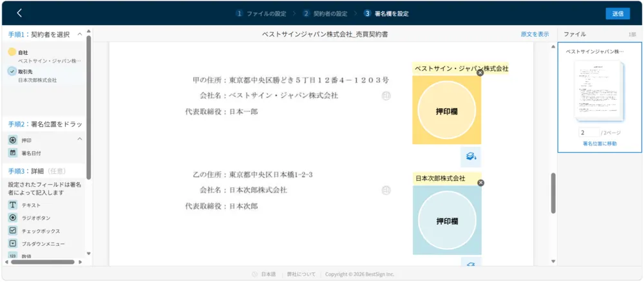The width and height of the screenshot is (644, 282).
Task: Open the 日本語 language selector
Action: (269, 274)
